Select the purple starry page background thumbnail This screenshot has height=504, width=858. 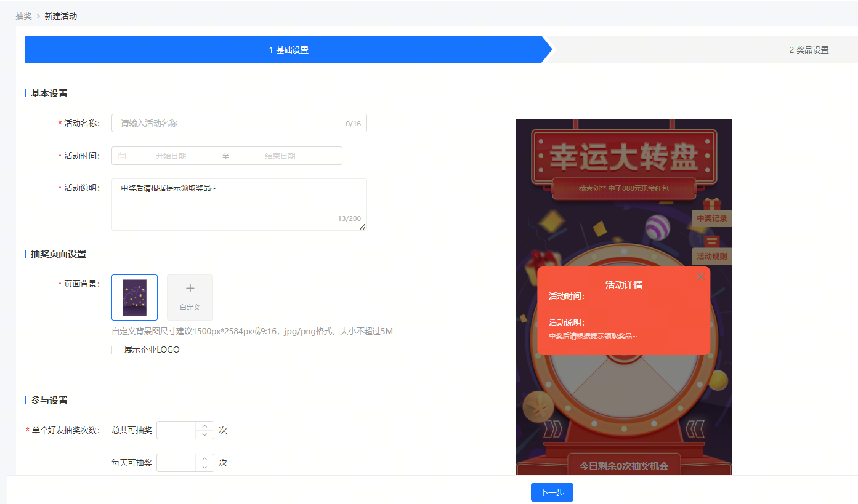coord(134,297)
